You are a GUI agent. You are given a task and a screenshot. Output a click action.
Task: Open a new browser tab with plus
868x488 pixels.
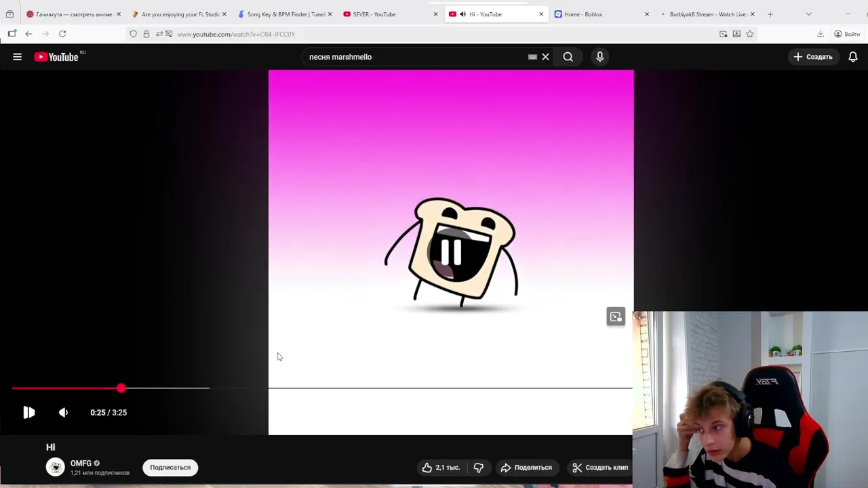point(770,14)
